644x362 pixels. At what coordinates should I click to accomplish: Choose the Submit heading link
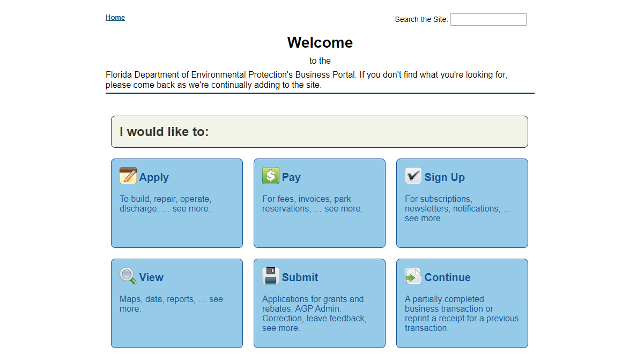click(x=300, y=277)
